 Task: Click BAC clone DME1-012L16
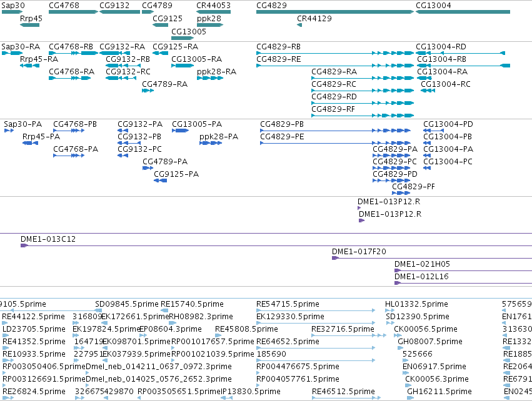[421, 277]
